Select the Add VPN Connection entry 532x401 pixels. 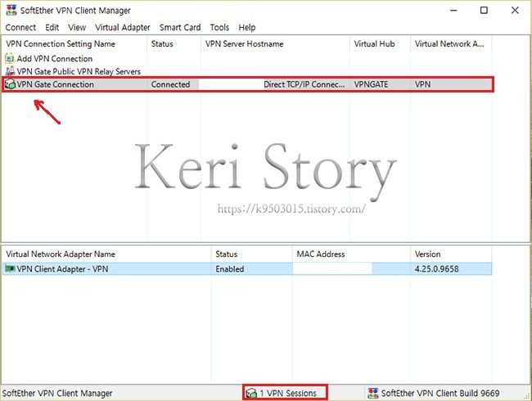pyautogui.click(x=55, y=59)
